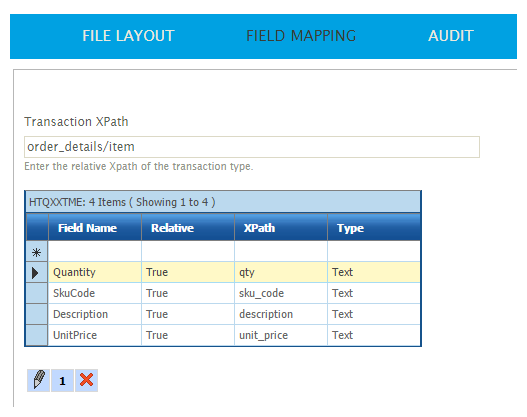Click the pencil edit icon
This screenshot has height=417, width=527.
pyautogui.click(x=39, y=380)
